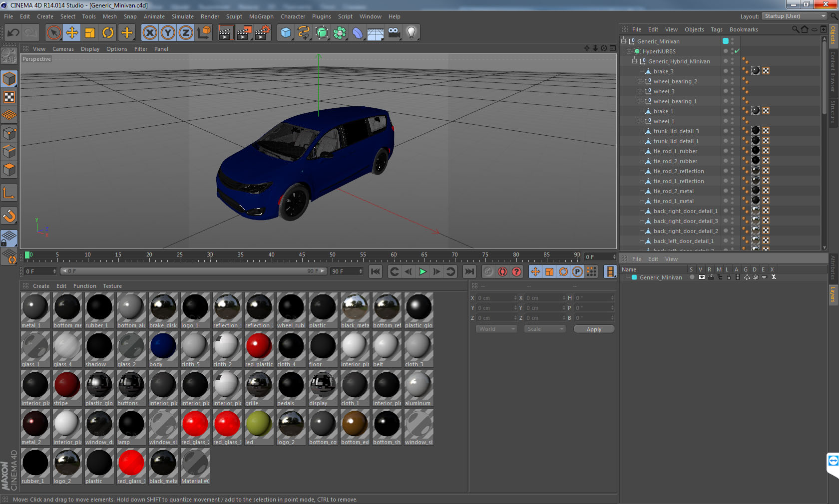This screenshot has height=504, width=839.
Task: Toggle Z axis lock
Action: pyautogui.click(x=186, y=33)
